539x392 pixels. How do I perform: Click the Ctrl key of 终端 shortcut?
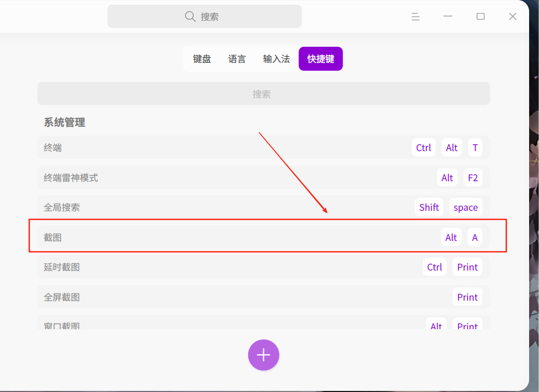tap(424, 148)
